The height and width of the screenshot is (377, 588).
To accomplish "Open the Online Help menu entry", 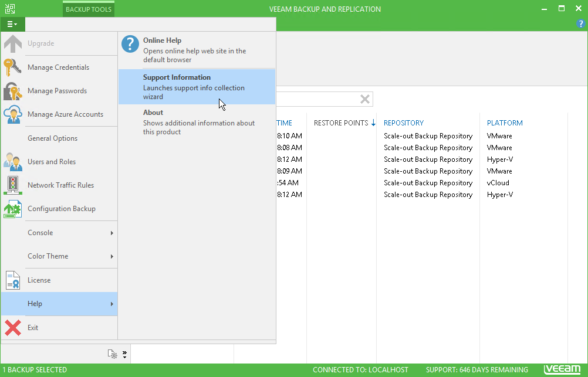I will point(197,49).
